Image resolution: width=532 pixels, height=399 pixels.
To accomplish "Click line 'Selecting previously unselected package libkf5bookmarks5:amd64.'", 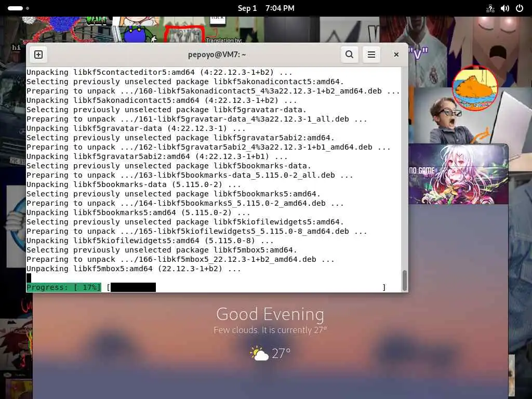I will click(174, 194).
